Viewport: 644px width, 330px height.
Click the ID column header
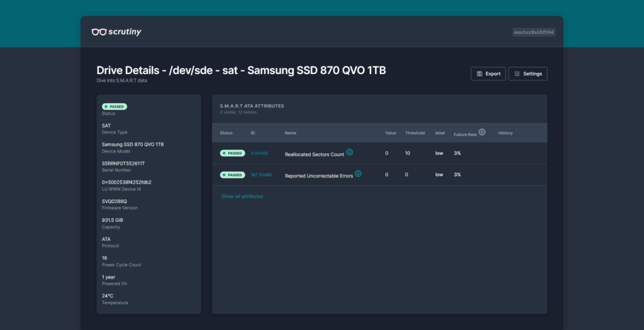[x=253, y=133]
